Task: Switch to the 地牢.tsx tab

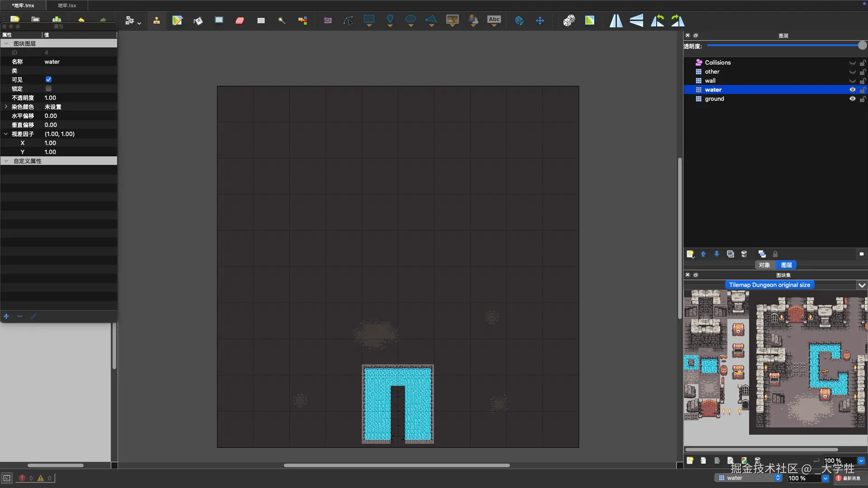Action: (x=67, y=5)
